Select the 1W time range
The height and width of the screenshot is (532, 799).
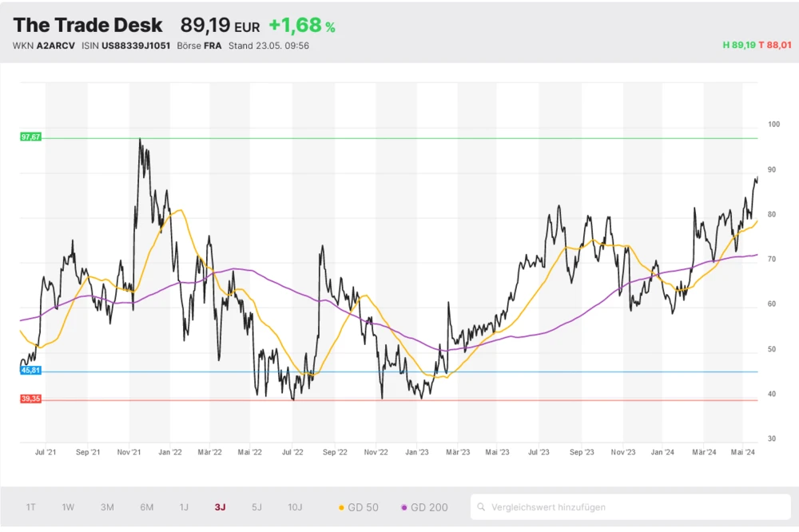[68, 507]
